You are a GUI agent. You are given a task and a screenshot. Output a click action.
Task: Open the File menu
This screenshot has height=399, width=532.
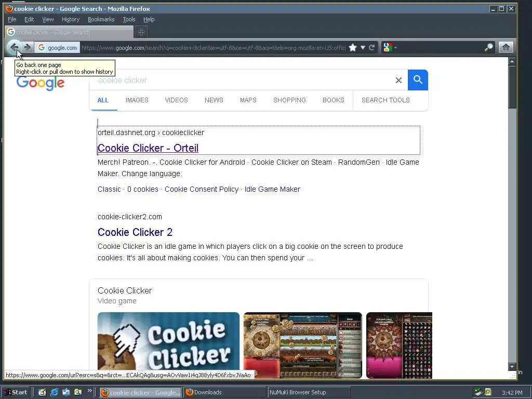12,19
